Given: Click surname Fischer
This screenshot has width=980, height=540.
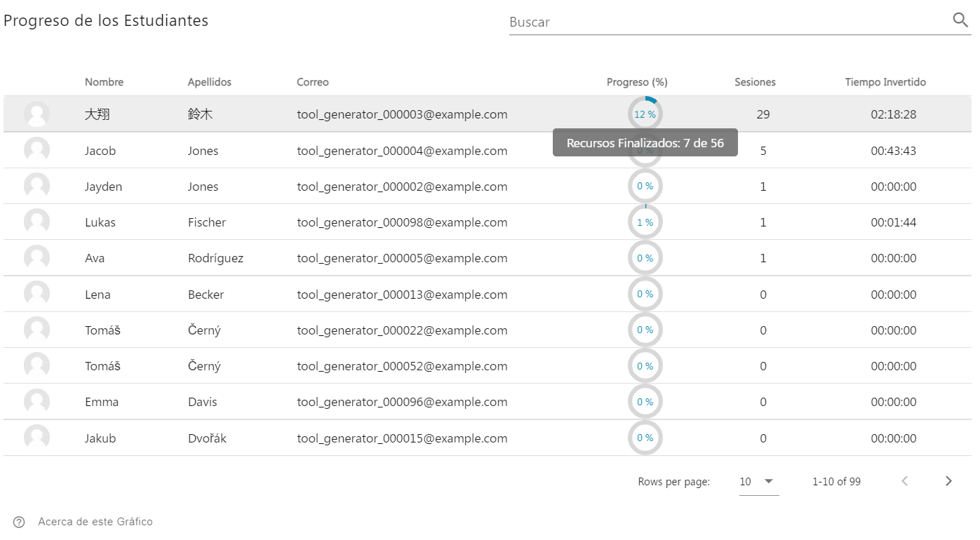Looking at the screenshot, I should (207, 222).
